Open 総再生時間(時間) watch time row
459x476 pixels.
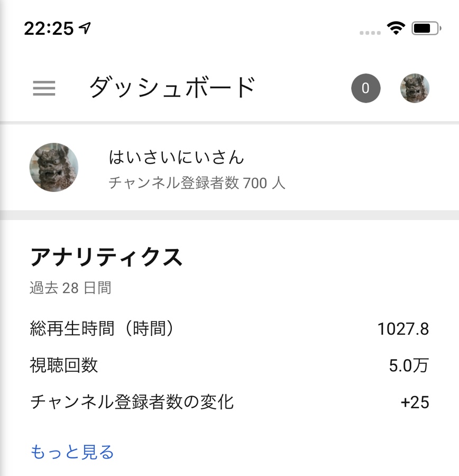click(x=229, y=328)
